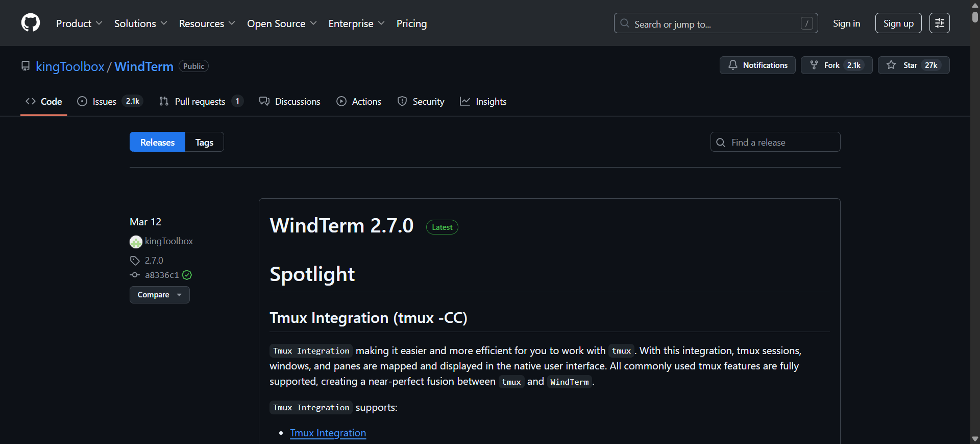Click the search magnifier in top bar
Viewport: 980px width, 444px height.
pos(625,24)
